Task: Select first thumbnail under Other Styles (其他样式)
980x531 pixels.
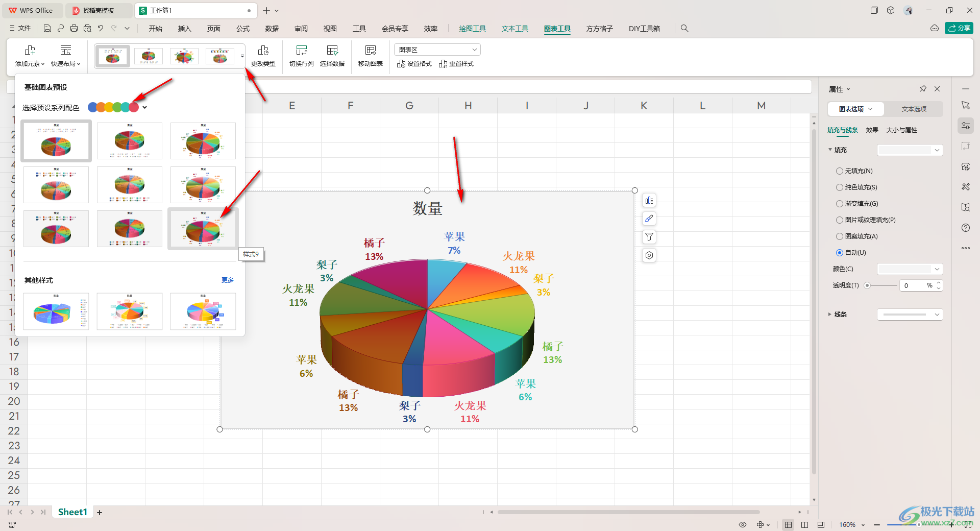Action: 56,311
